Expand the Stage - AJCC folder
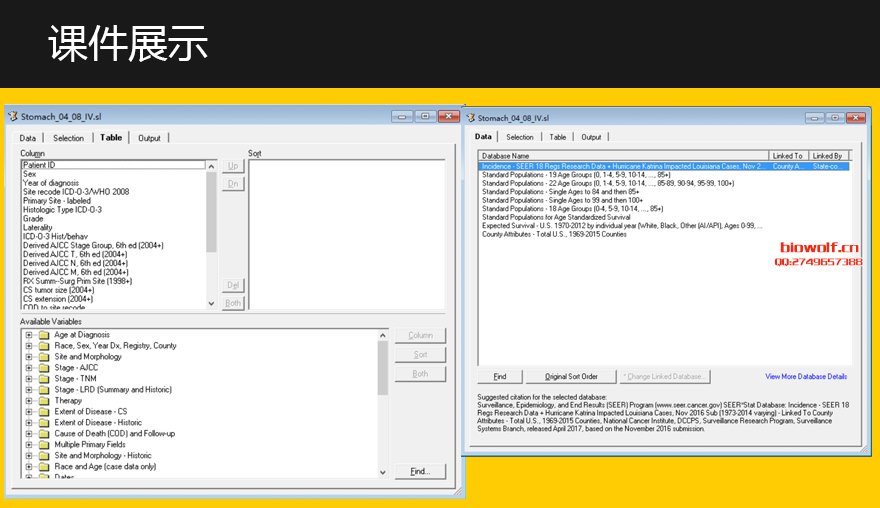 [x=29, y=368]
